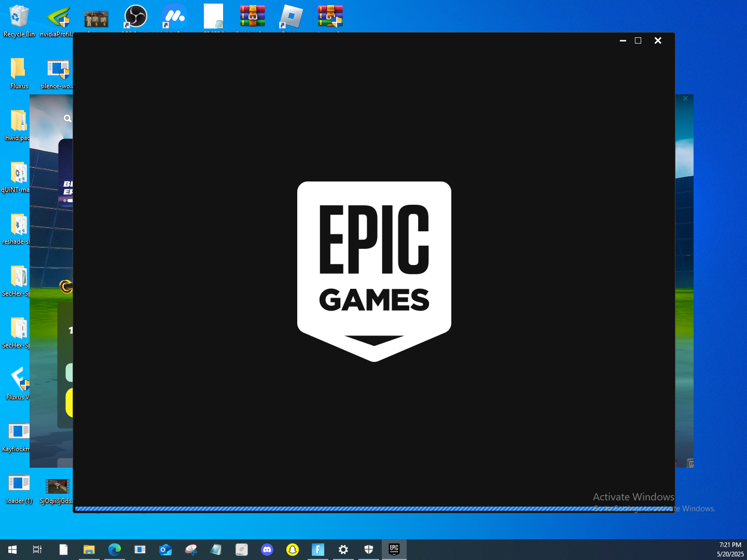
Task: Open Task View on the taskbar
Action: coord(37,550)
